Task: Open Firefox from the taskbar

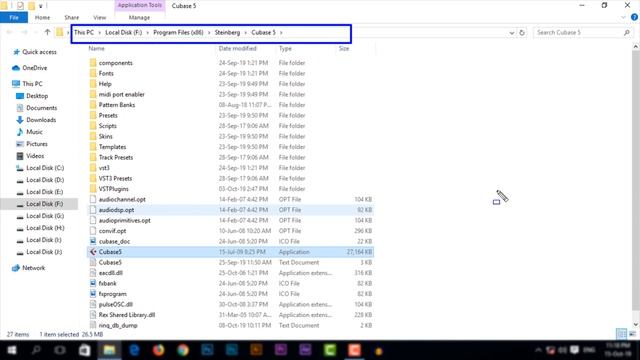Action: point(158,350)
